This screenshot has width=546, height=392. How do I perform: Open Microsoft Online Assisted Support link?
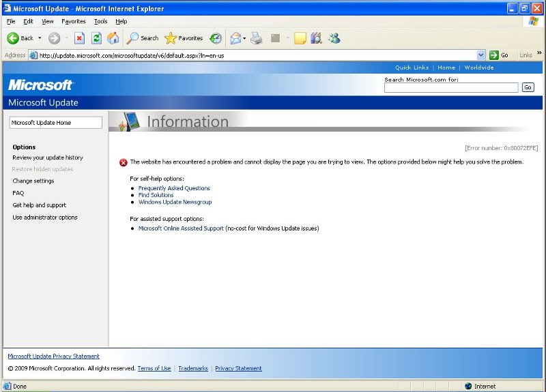pyautogui.click(x=181, y=228)
